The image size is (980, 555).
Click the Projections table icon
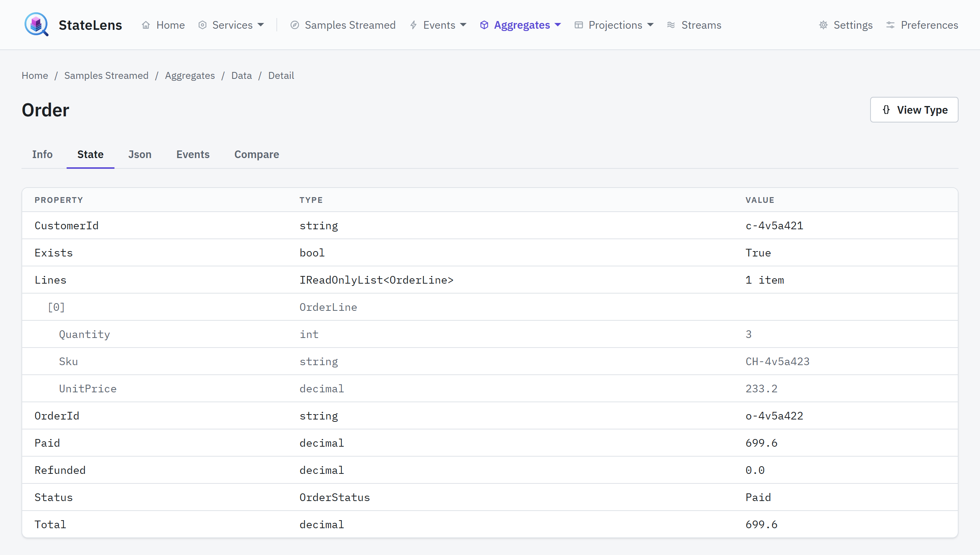point(579,25)
